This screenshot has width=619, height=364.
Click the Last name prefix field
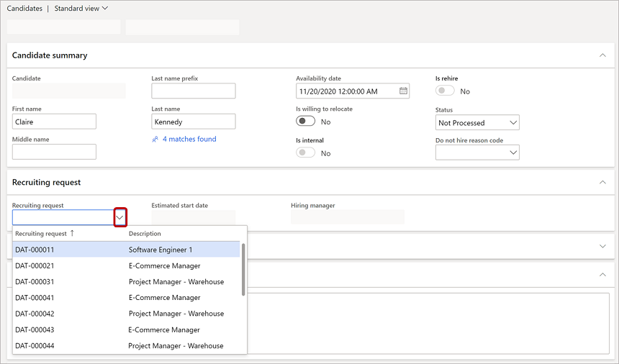click(193, 91)
